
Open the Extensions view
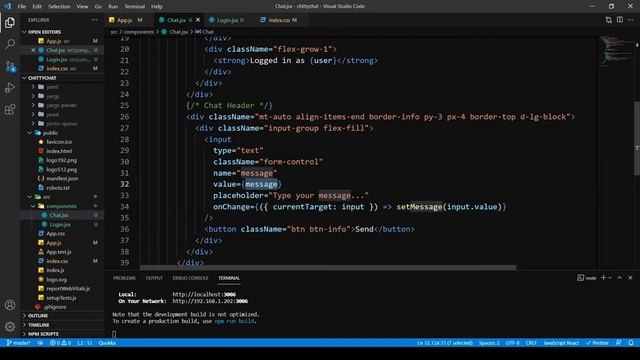coord(10,109)
